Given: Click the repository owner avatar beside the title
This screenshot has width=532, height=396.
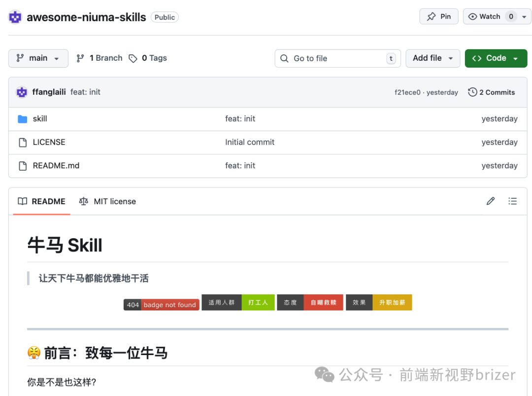Looking at the screenshot, I should (x=15, y=17).
